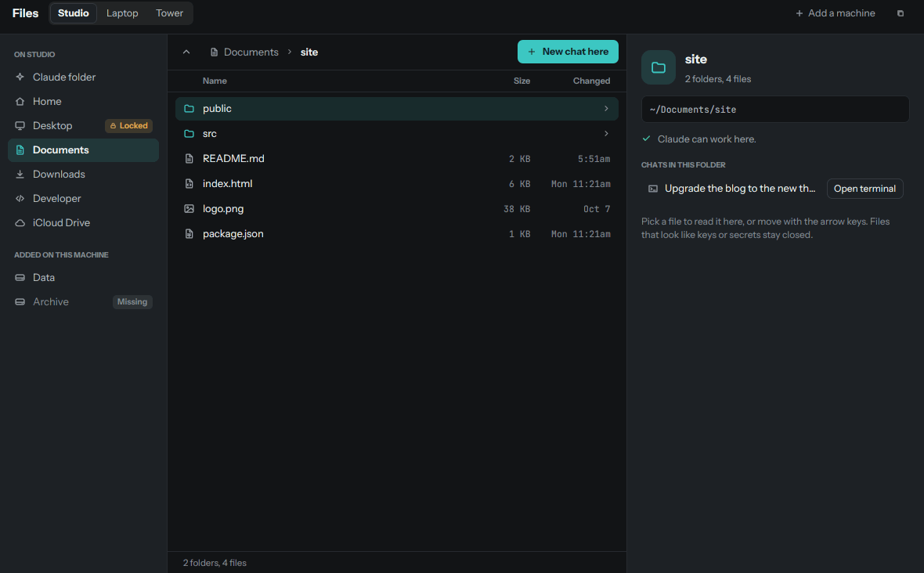The height and width of the screenshot is (573, 924).
Task: Click the README.md file icon
Action: (189, 158)
